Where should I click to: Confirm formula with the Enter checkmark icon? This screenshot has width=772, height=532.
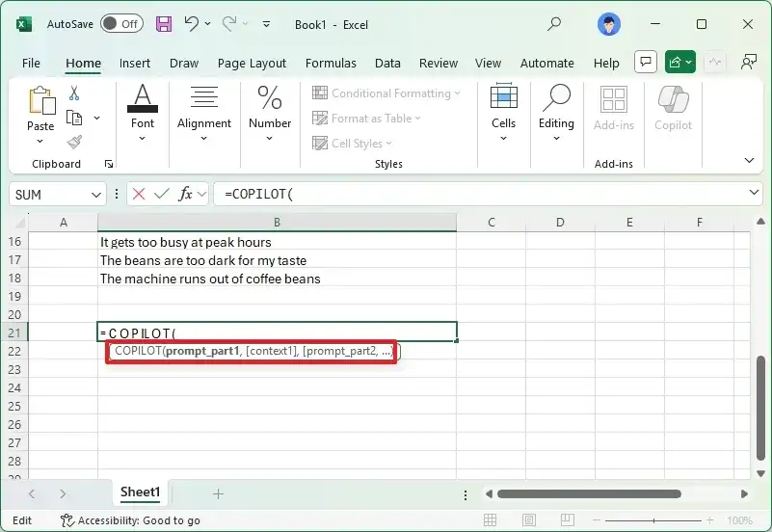tap(160, 194)
